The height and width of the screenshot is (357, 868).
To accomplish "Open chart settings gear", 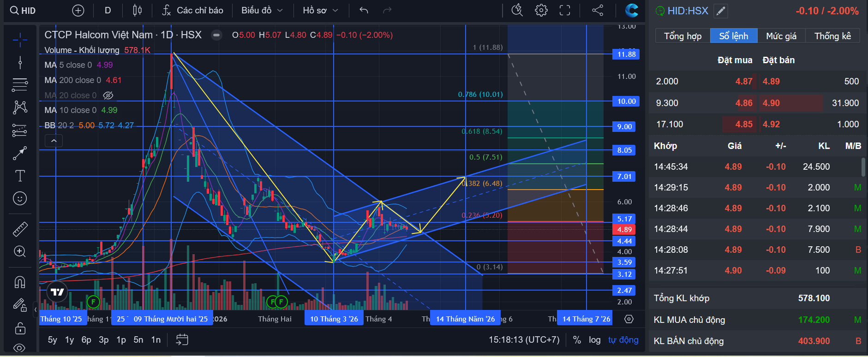I will click(541, 11).
